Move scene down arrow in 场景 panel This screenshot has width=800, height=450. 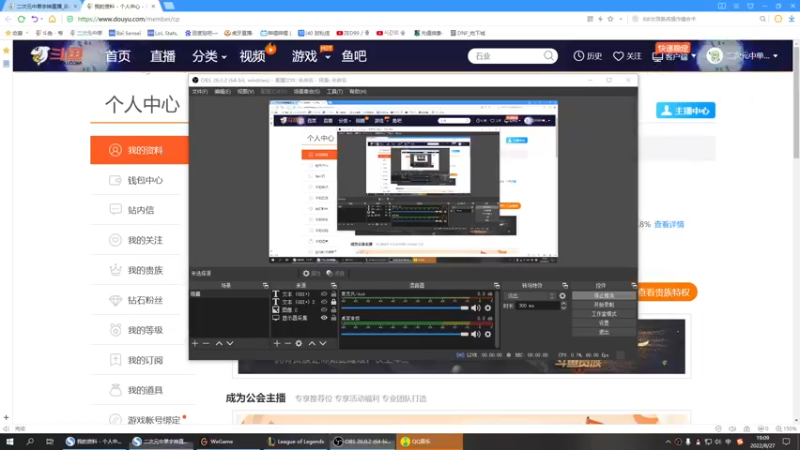pyautogui.click(x=230, y=343)
